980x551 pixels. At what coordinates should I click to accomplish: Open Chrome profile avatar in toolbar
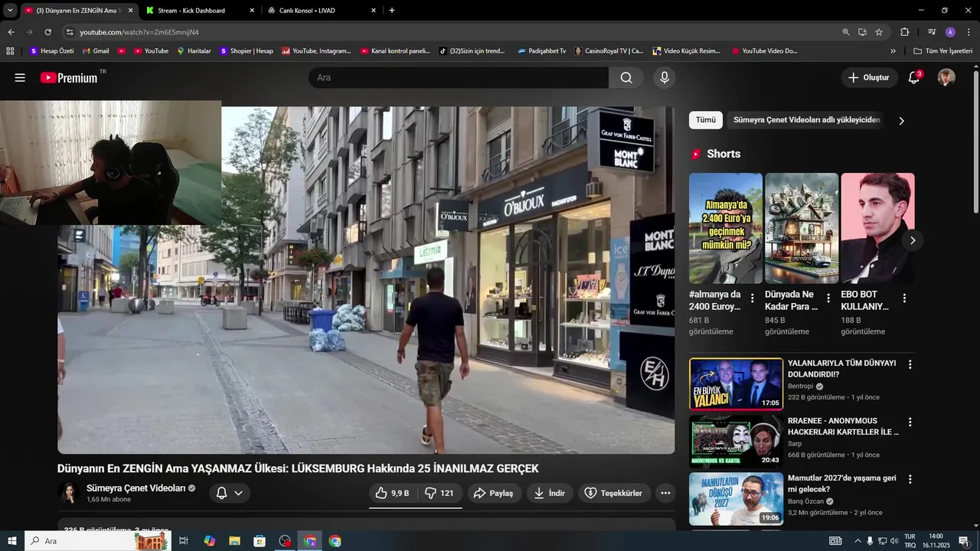coord(950,32)
